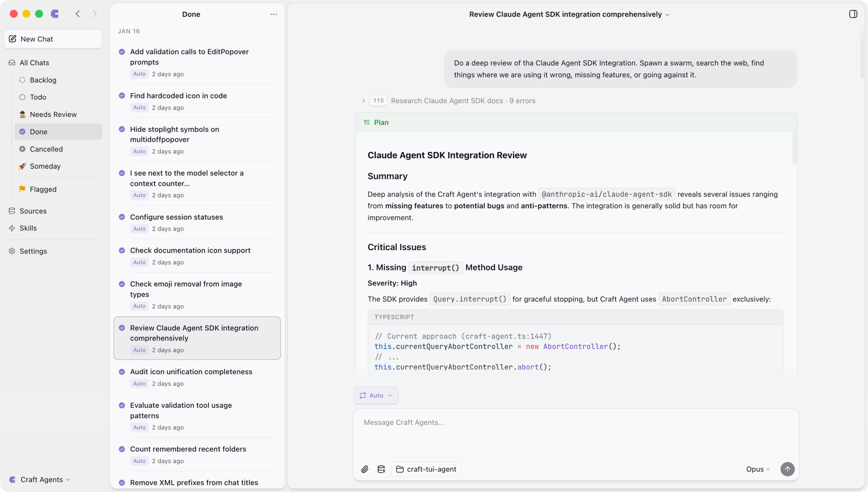Screen dimensions: 868x492
Task: Expand the Research Claude Agent SDK docs step
Action: coord(363,100)
